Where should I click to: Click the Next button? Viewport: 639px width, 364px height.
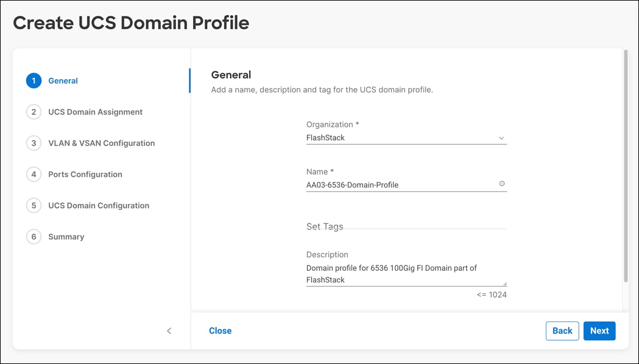[x=599, y=331]
